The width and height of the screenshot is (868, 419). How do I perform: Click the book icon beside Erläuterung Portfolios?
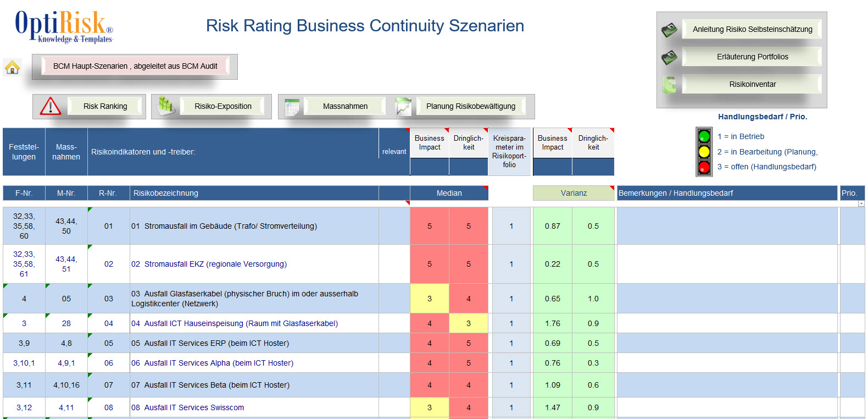669,57
